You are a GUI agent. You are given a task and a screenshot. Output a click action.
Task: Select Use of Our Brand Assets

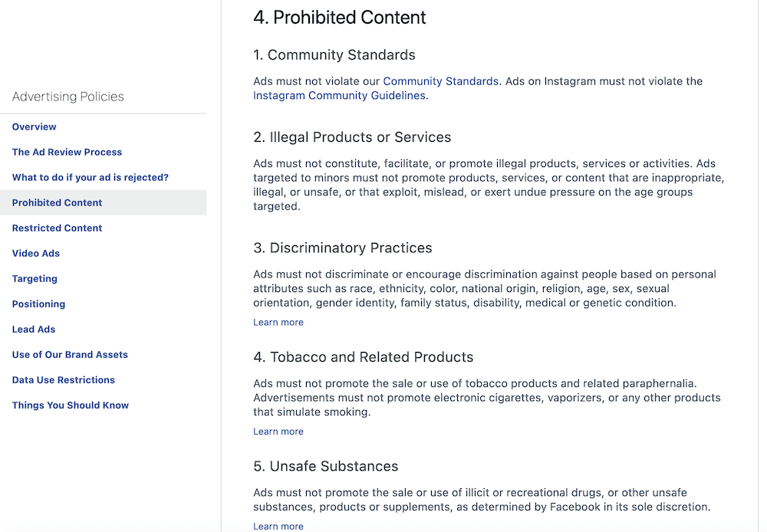[70, 354]
